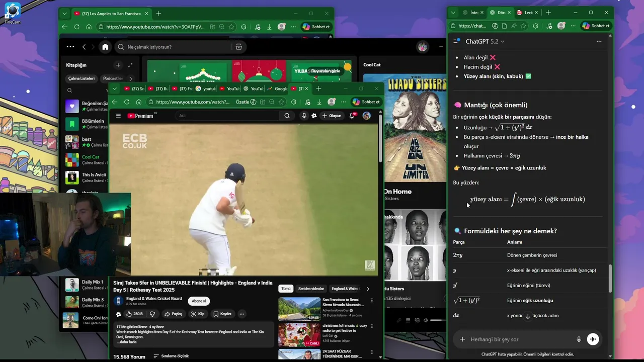Like the cricket video (280 B)
This screenshot has width=644, height=362.
(134, 314)
